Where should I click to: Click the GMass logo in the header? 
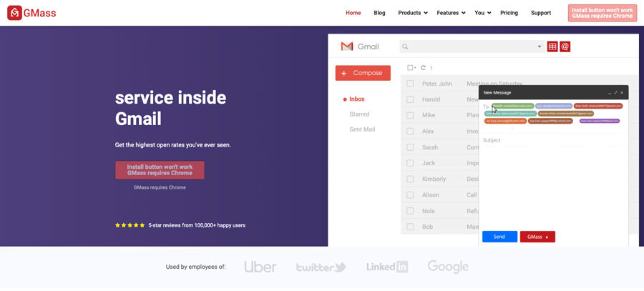31,13
